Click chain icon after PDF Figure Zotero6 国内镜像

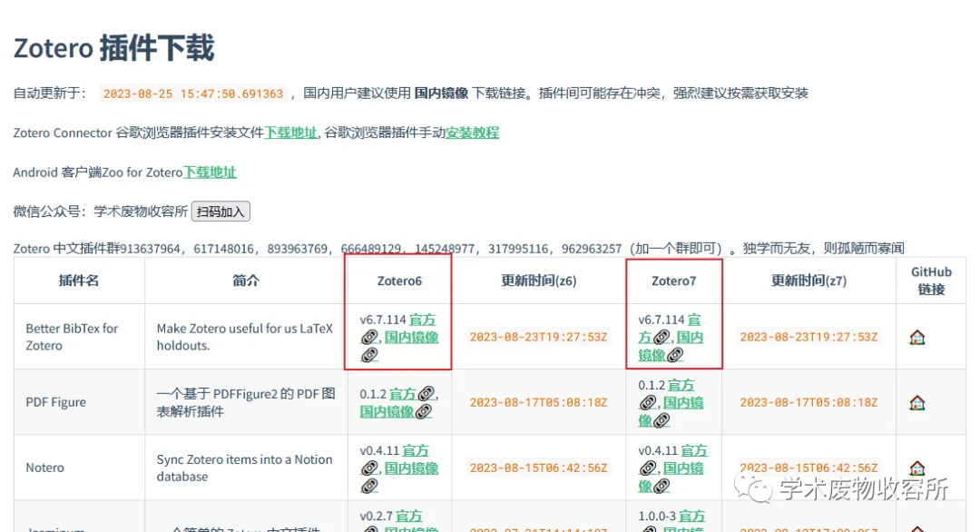click(x=424, y=411)
